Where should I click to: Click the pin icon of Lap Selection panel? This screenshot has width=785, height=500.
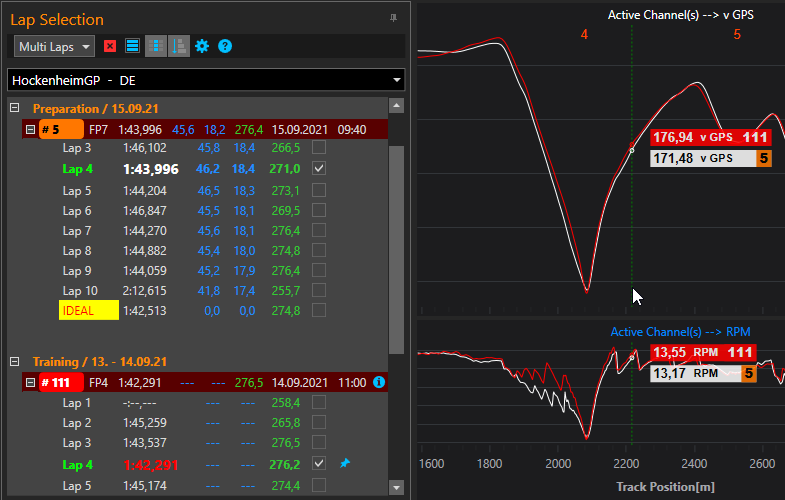tap(393, 18)
